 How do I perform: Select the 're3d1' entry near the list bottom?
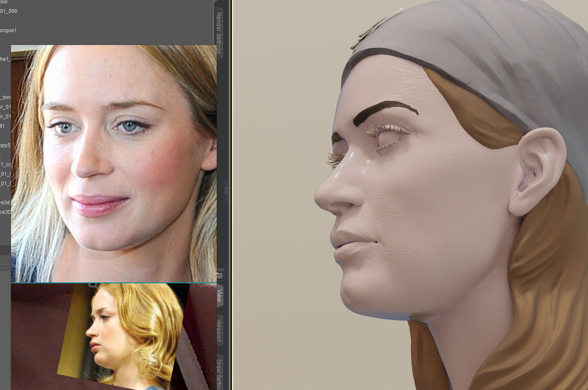(6, 202)
